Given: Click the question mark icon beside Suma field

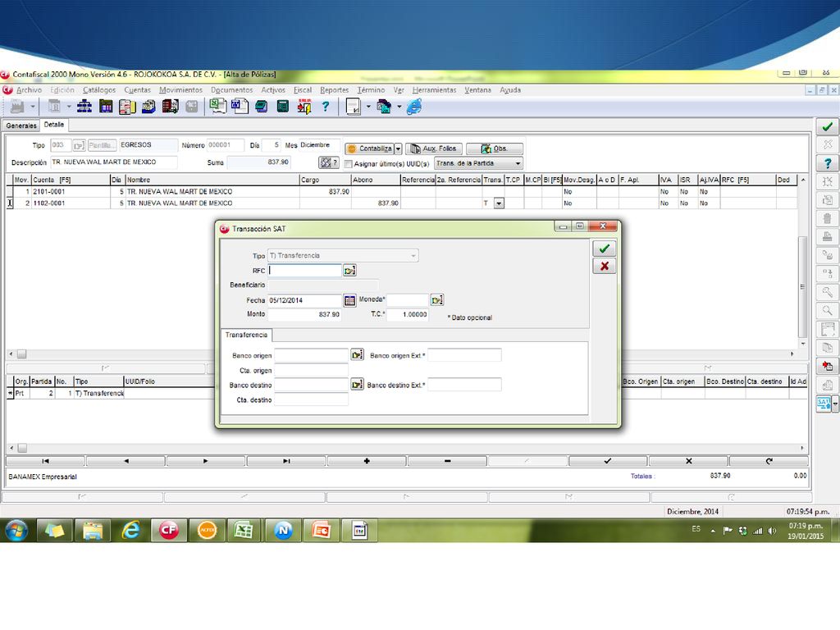Looking at the screenshot, I should coord(328,162).
